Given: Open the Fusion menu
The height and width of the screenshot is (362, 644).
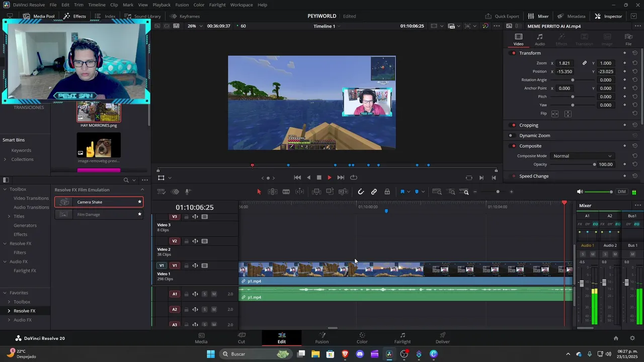Looking at the screenshot, I should point(182,5).
